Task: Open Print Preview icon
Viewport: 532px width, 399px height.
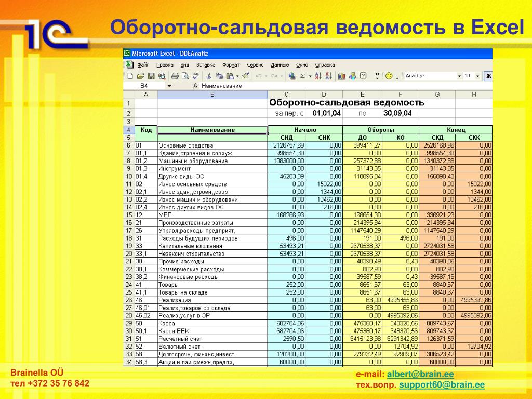Action: [x=185, y=76]
